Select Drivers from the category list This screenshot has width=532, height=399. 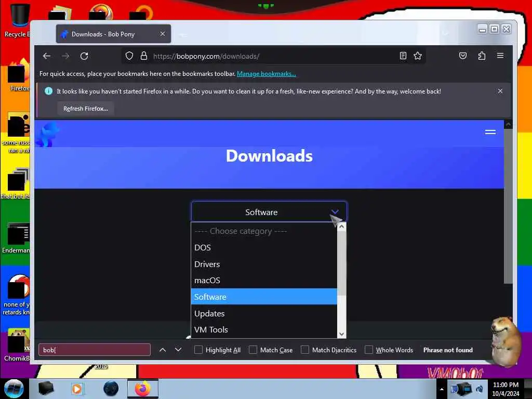click(264, 264)
